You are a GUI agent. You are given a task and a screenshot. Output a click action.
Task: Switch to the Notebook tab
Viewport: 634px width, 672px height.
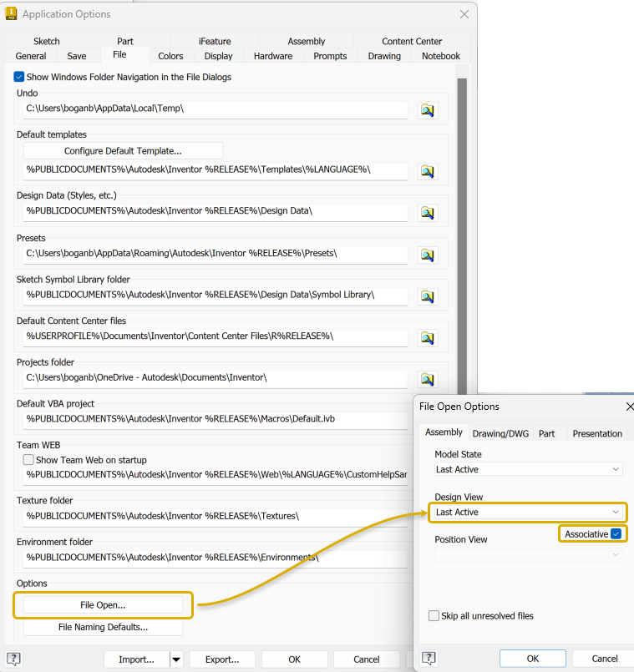click(x=440, y=56)
